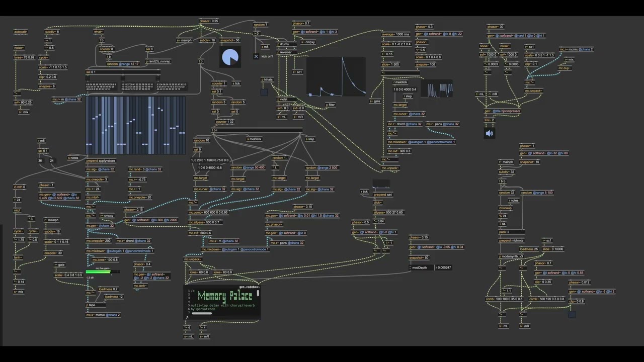Select the 'autopattr' object
Image resolution: width=644 pixels, height=362 pixels.
point(21,32)
